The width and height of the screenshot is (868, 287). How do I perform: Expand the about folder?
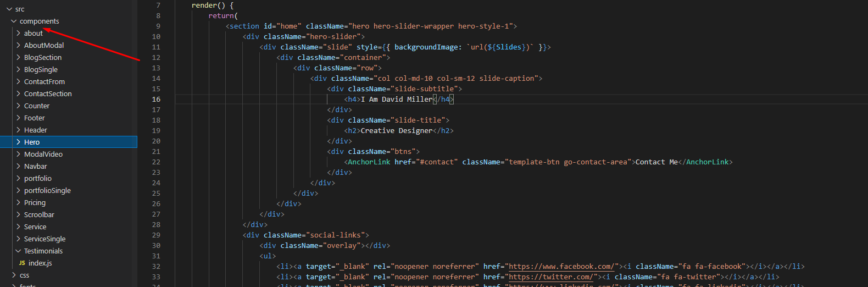click(x=33, y=34)
